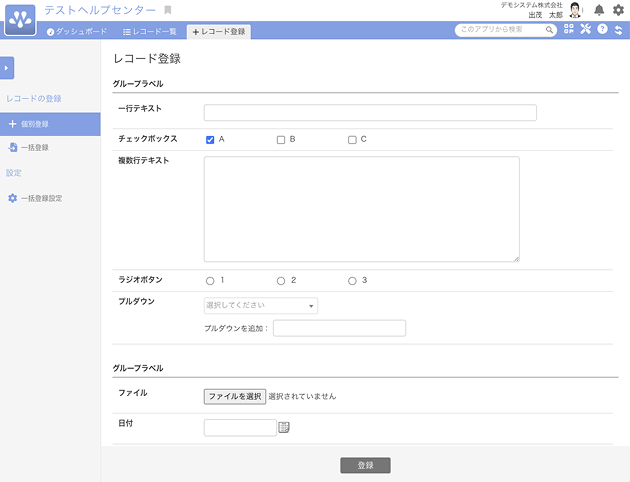Uncheck checkbox A

tap(210, 140)
